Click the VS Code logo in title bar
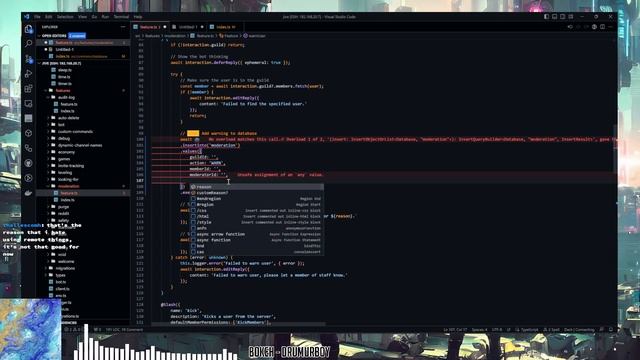640x360 pixels. coord(27,17)
